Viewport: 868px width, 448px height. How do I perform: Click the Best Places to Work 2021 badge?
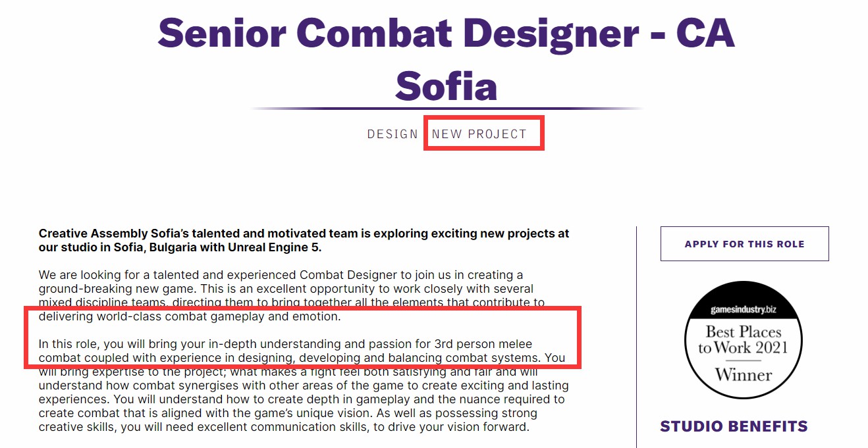743,340
